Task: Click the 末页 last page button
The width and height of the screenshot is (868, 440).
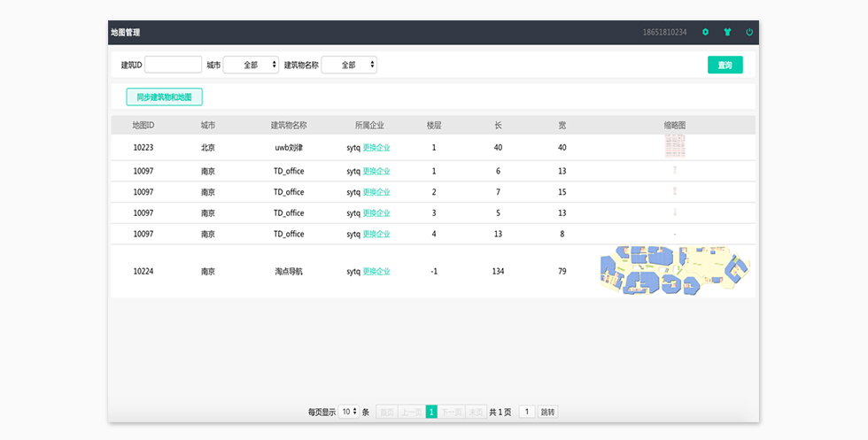Action: pyautogui.click(x=476, y=412)
